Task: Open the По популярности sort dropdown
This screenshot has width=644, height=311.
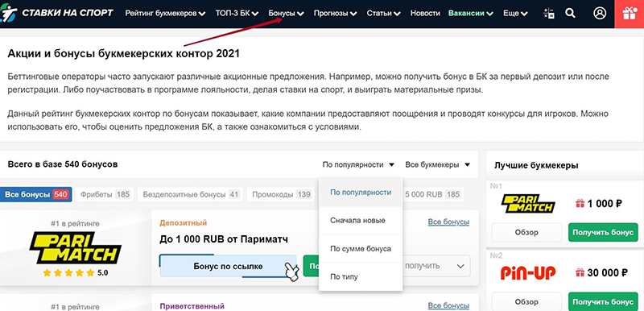Action: pyautogui.click(x=358, y=164)
